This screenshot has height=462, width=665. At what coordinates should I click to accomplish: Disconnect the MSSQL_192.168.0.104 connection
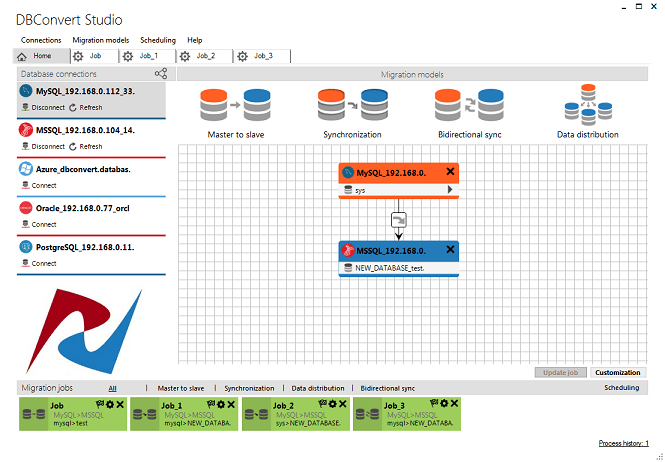click(x=44, y=147)
